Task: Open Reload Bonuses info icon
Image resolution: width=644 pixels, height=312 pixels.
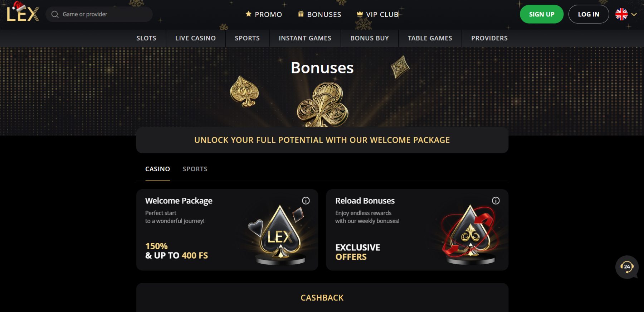Action: pos(496,201)
